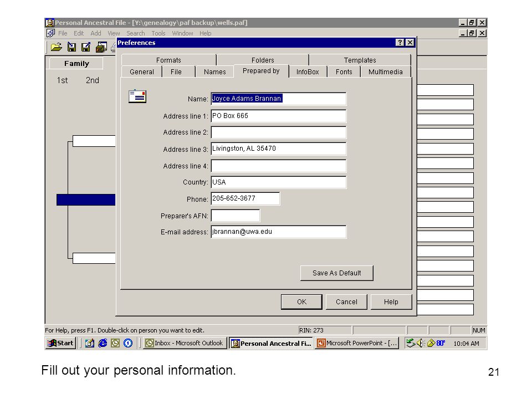The image size is (532, 399).
Task: Click the family tree document icon left of File menu
Action: point(50,33)
